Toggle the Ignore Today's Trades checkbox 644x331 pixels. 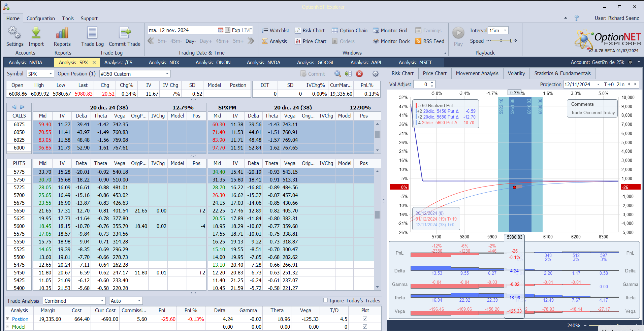pyautogui.click(x=325, y=300)
